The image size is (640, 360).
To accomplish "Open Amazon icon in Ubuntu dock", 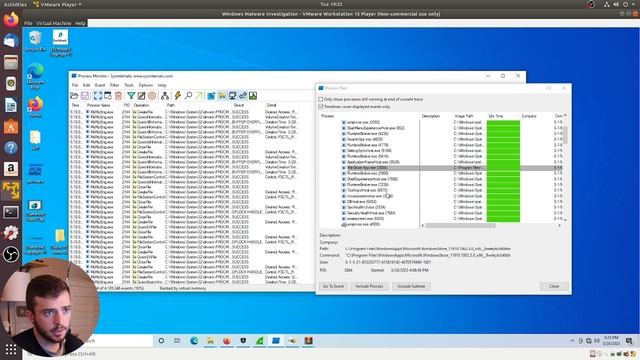I will 11,169.
